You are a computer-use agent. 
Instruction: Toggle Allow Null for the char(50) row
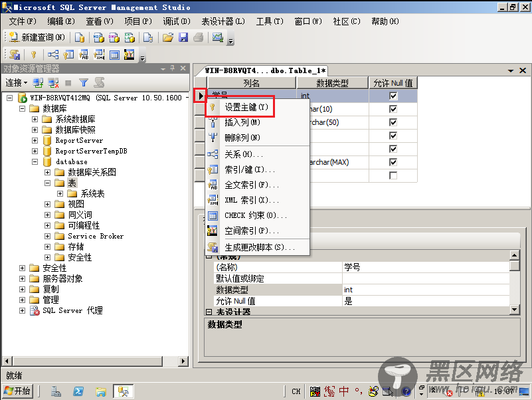pyautogui.click(x=393, y=122)
